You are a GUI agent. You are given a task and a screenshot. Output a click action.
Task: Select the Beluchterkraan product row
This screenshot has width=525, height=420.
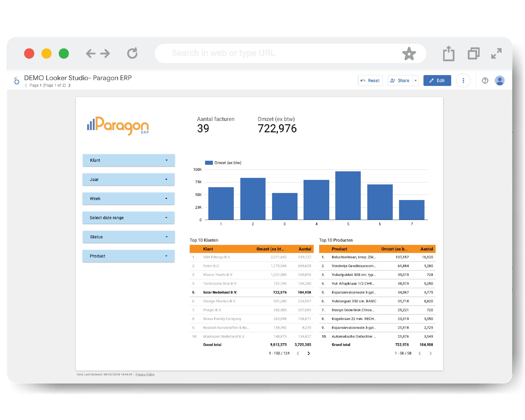(377, 257)
